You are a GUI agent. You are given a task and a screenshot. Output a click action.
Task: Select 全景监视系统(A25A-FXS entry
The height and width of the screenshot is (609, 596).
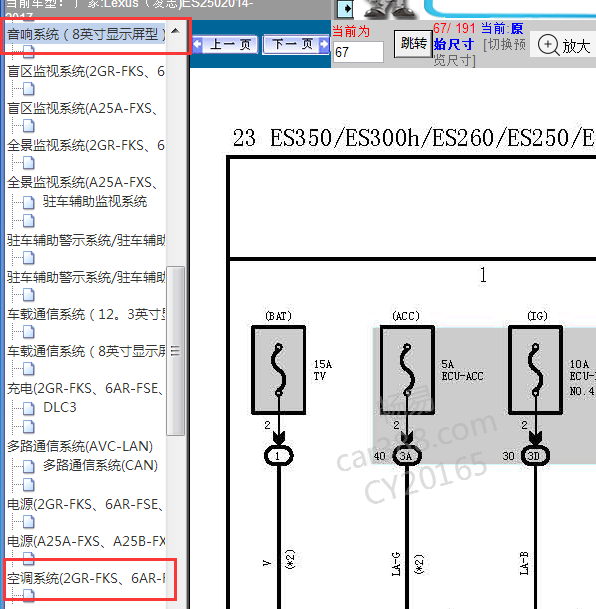[x=83, y=182]
